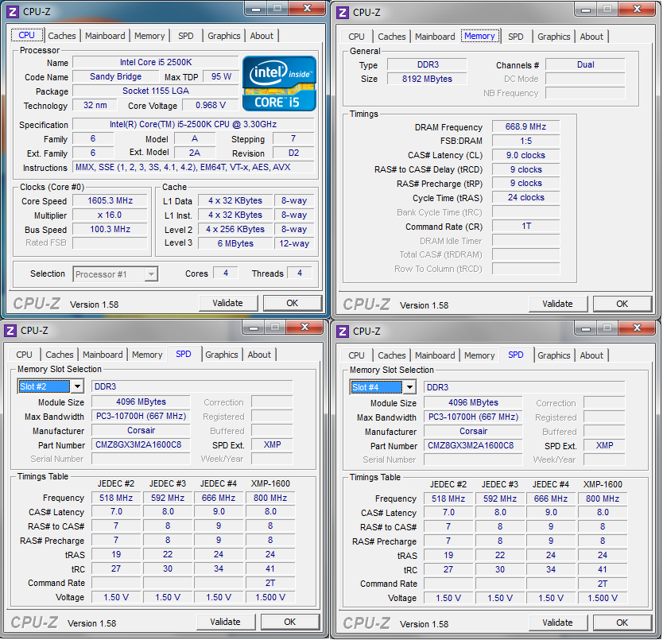The image size is (667, 644).
Task: Select SPD tab in top-right Memory window
Action: coord(516,37)
